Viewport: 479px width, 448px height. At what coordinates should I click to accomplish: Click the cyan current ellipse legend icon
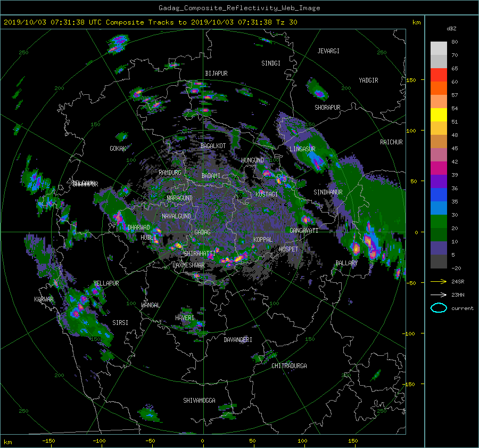pos(439,308)
